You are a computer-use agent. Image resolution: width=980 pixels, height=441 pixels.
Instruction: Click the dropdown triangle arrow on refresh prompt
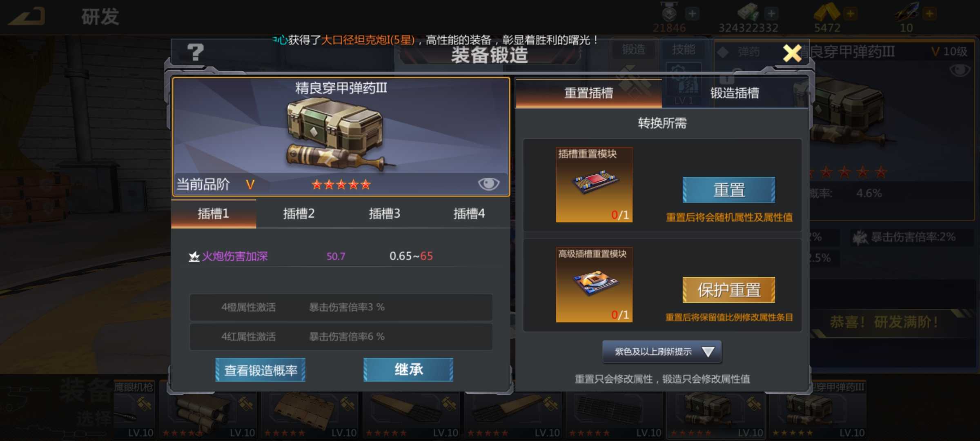(x=708, y=352)
